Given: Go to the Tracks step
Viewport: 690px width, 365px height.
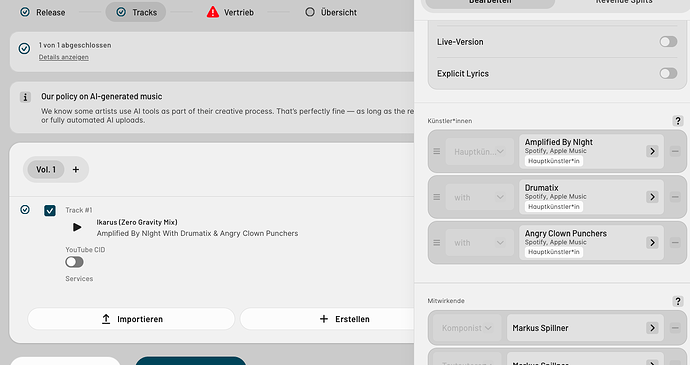Looking at the screenshot, I should (136, 12).
